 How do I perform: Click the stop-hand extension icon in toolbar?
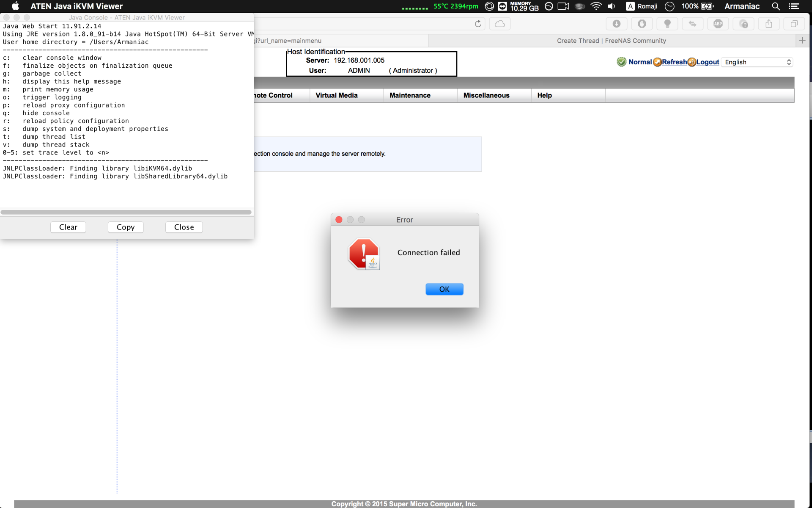click(x=642, y=24)
